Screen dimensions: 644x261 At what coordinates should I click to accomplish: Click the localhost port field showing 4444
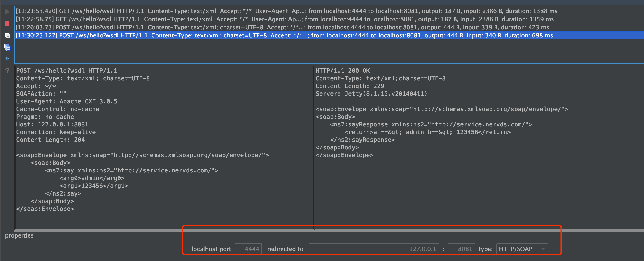[248, 249]
